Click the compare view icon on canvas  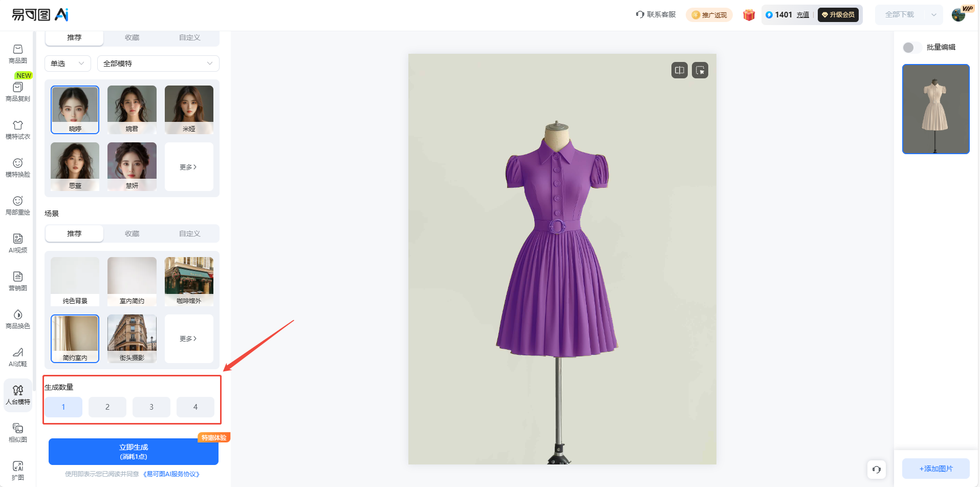tap(680, 70)
